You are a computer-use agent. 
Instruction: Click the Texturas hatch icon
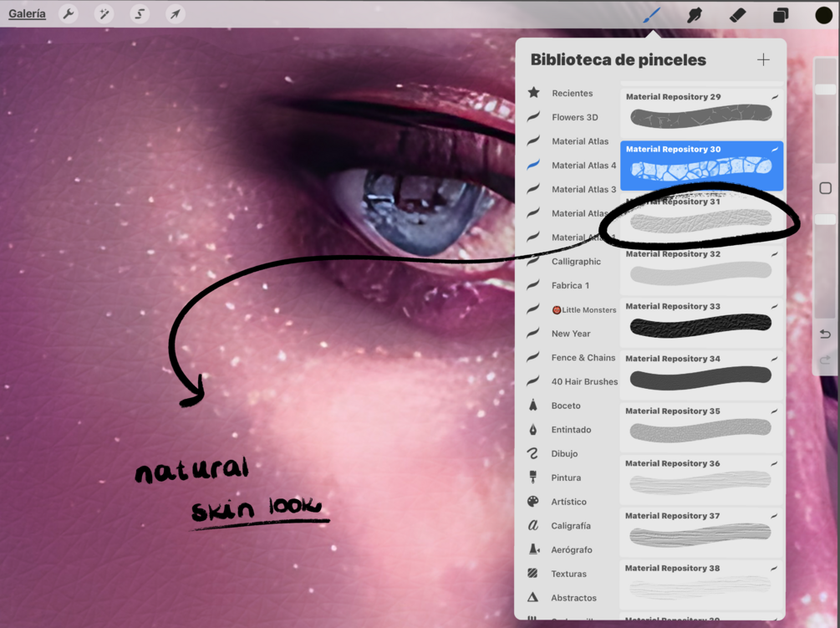(x=532, y=573)
